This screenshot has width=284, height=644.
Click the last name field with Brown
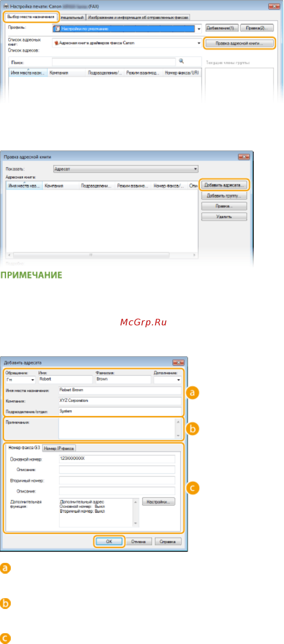[x=123, y=379]
